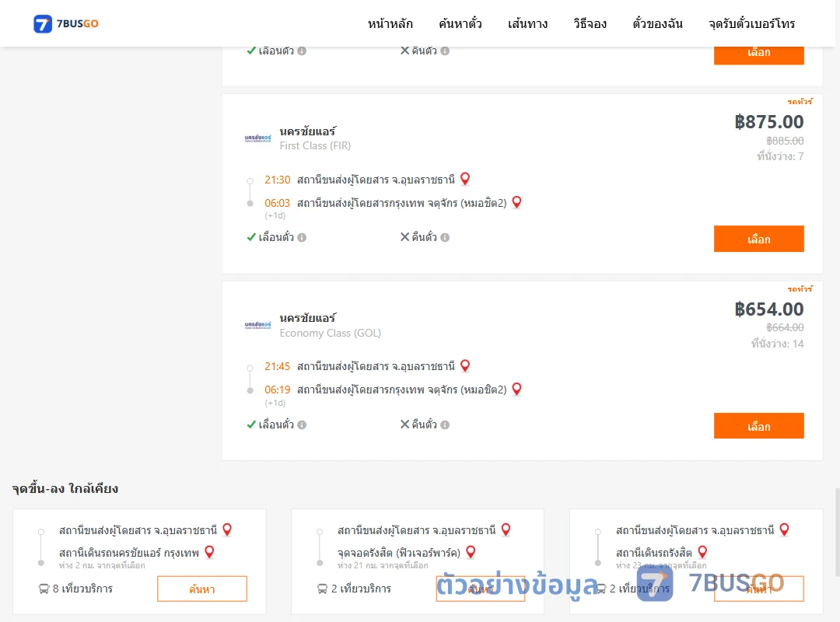Click the partially visible top เลือก button
840x622 pixels.
click(758, 54)
